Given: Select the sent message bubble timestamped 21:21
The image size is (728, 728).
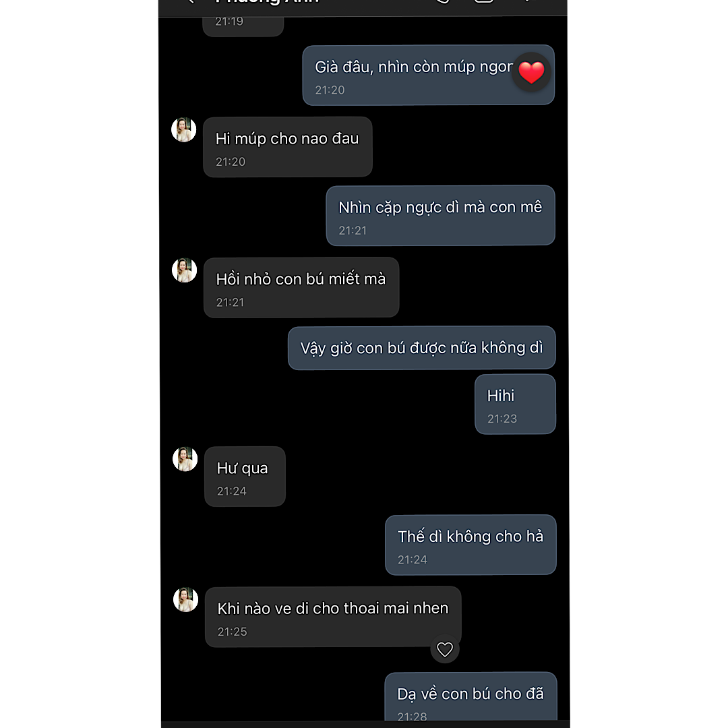Looking at the screenshot, I should pyautogui.click(x=440, y=216).
